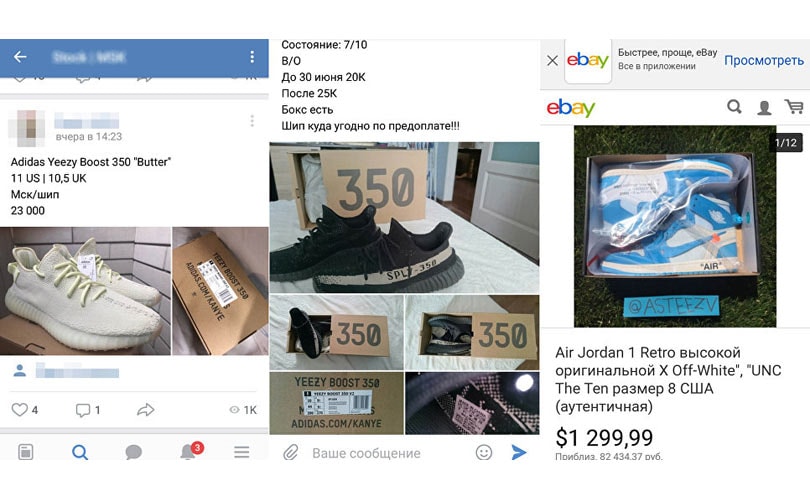Dismiss the eBay app banner
Screen dimensions: 810x500
[x=552, y=60]
